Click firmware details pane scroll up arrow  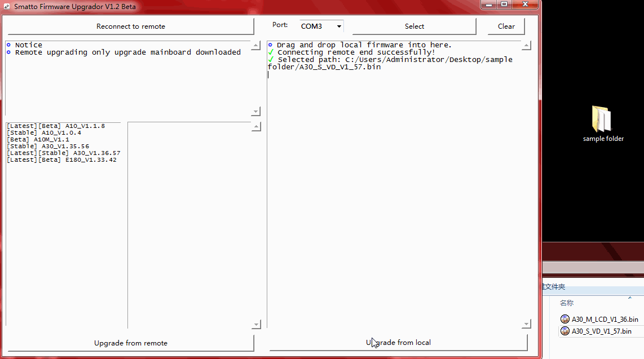click(256, 127)
